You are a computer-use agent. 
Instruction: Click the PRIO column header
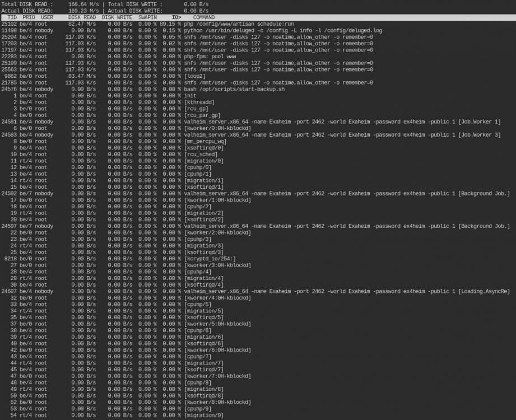29,17
